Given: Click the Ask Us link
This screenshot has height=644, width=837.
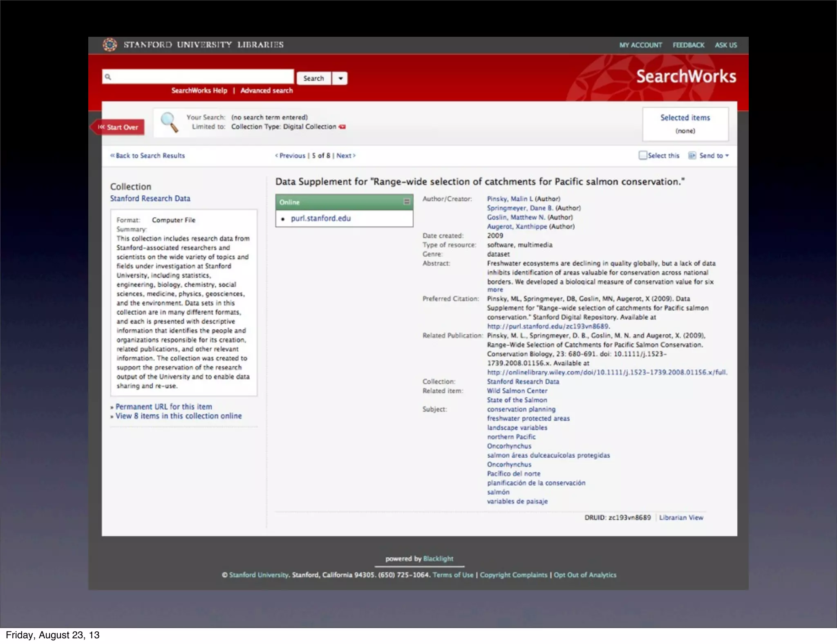Looking at the screenshot, I should (x=726, y=45).
